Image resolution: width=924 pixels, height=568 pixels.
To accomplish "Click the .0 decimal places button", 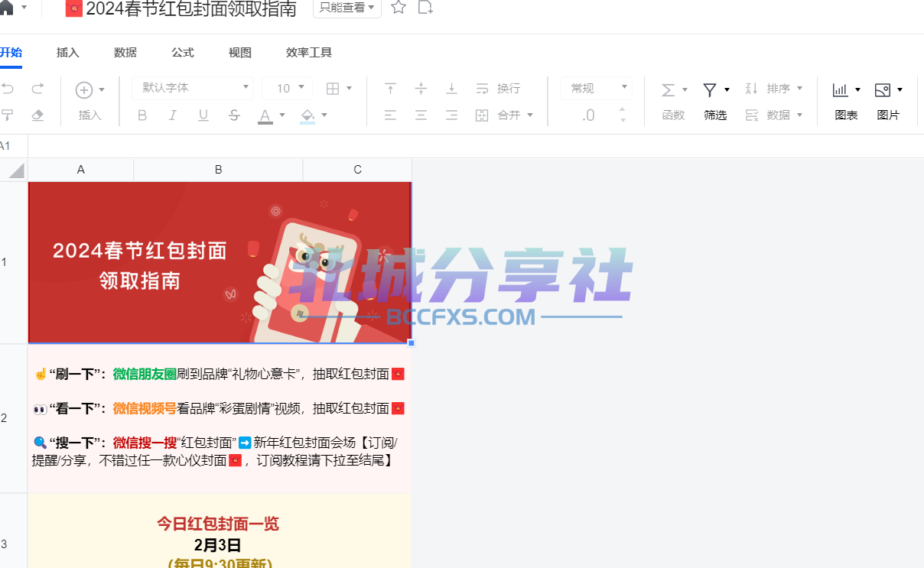I will tap(588, 115).
